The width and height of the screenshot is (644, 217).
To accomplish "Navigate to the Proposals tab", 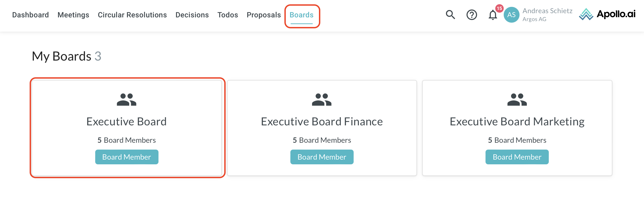I will (x=264, y=15).
